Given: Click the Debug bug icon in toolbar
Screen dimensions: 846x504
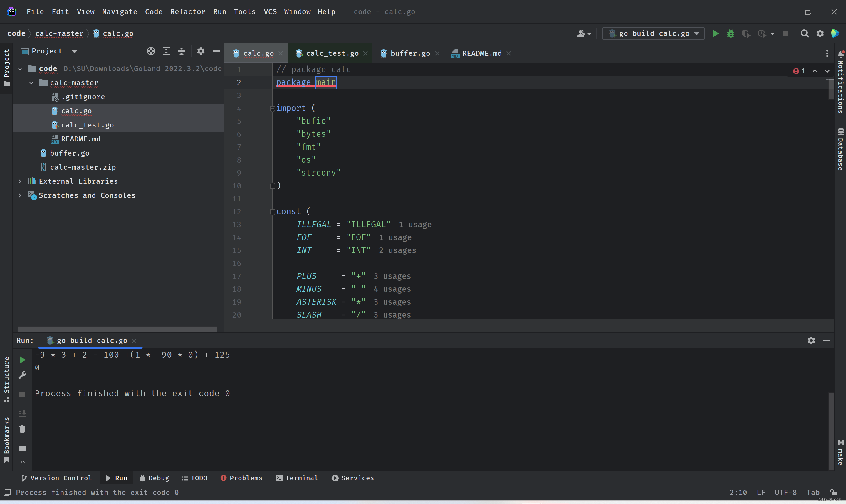Looking at the screenshot, I should [x=731, y=33].
